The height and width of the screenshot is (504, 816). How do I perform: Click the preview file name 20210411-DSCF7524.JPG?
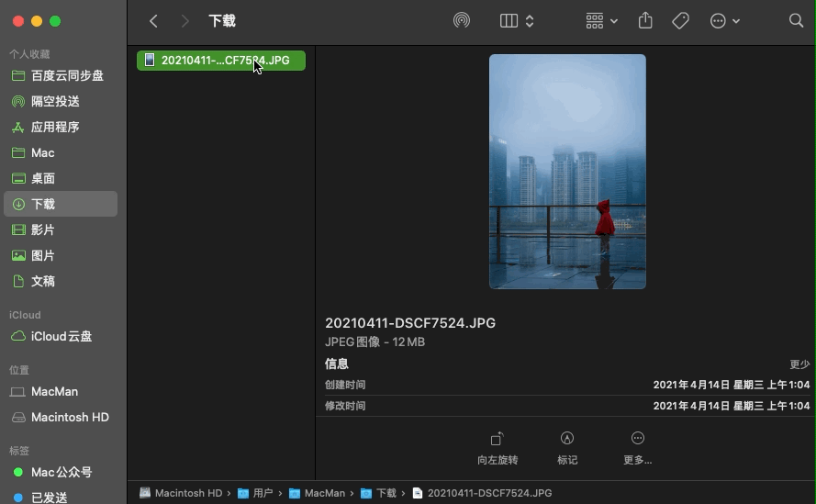click(410, 323)
